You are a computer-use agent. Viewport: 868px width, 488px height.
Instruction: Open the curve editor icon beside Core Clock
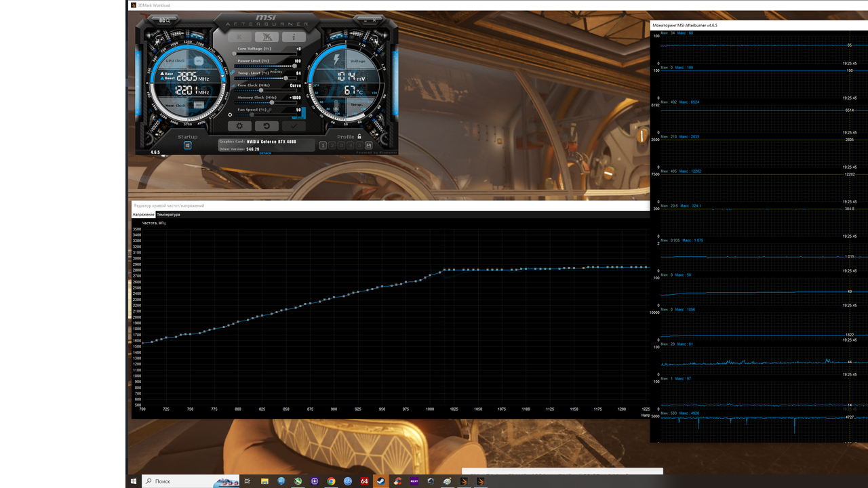[233, 85]
